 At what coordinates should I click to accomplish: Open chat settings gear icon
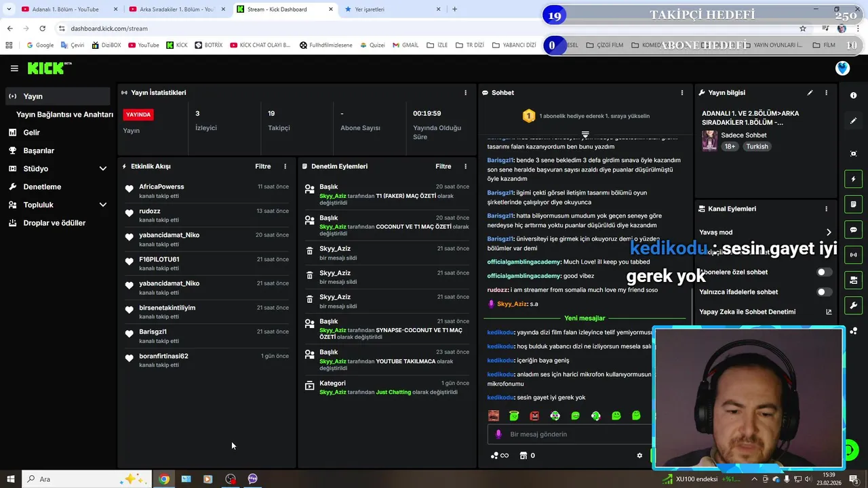[x=639, y=455]
